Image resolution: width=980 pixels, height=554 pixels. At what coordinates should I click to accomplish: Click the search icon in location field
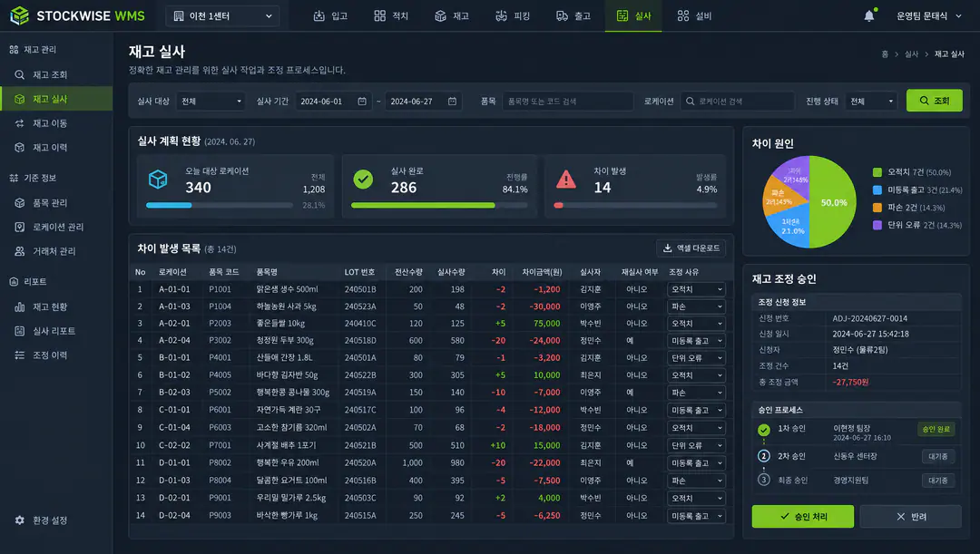[690, 102]
